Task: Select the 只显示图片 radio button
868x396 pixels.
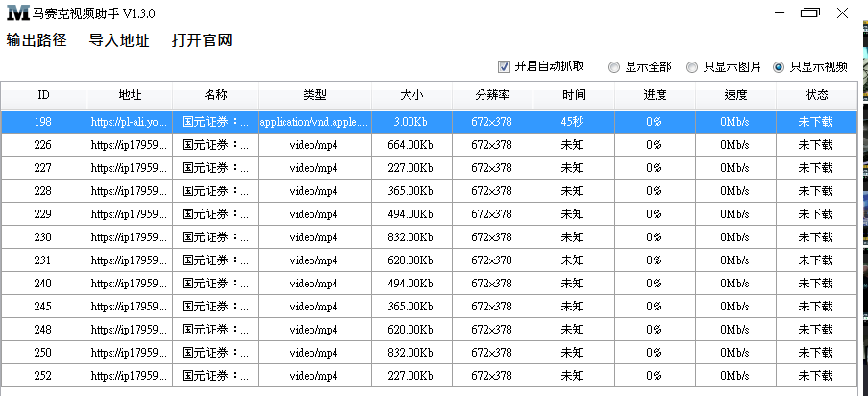Action: [692, 67]
